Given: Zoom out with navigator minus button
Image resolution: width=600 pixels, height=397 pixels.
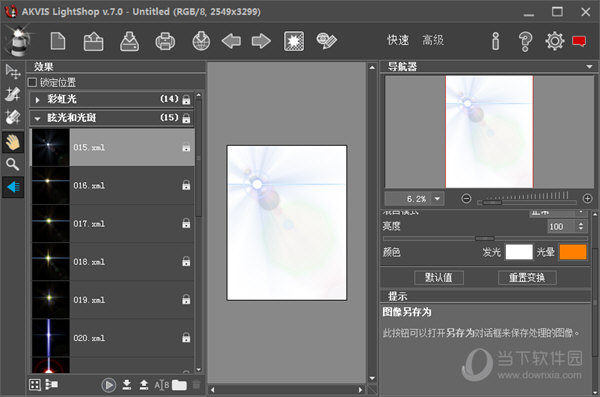Looking at the screenshot, I should (x=466, y=199).
